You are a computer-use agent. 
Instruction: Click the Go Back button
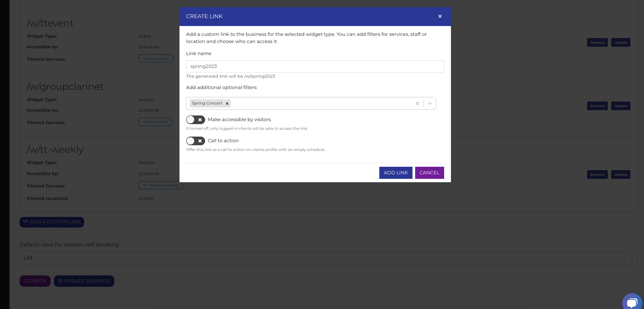35,281
